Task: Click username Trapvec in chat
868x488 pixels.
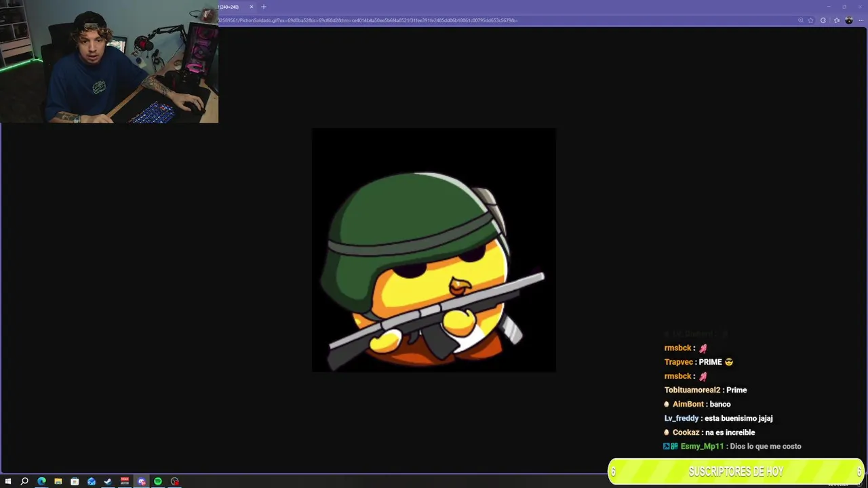Action: point(679,362)
